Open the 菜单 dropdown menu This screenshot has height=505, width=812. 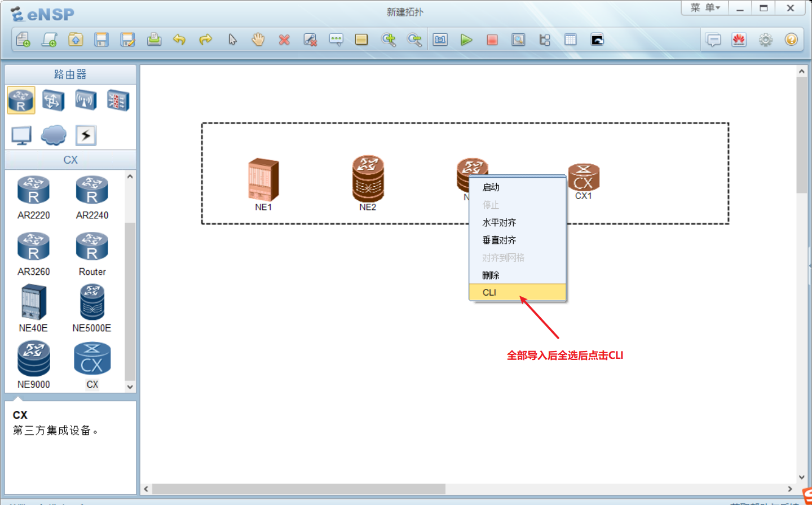[x=705, y=8]
